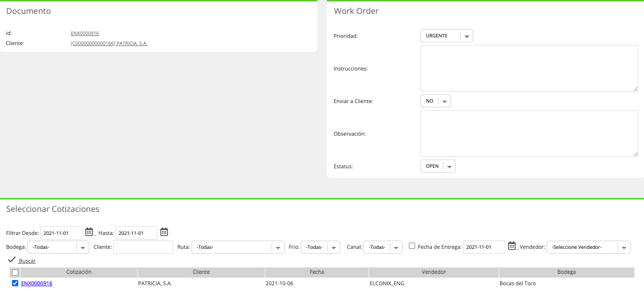Open calendar for Fecha de Entrega

(512, 246)
